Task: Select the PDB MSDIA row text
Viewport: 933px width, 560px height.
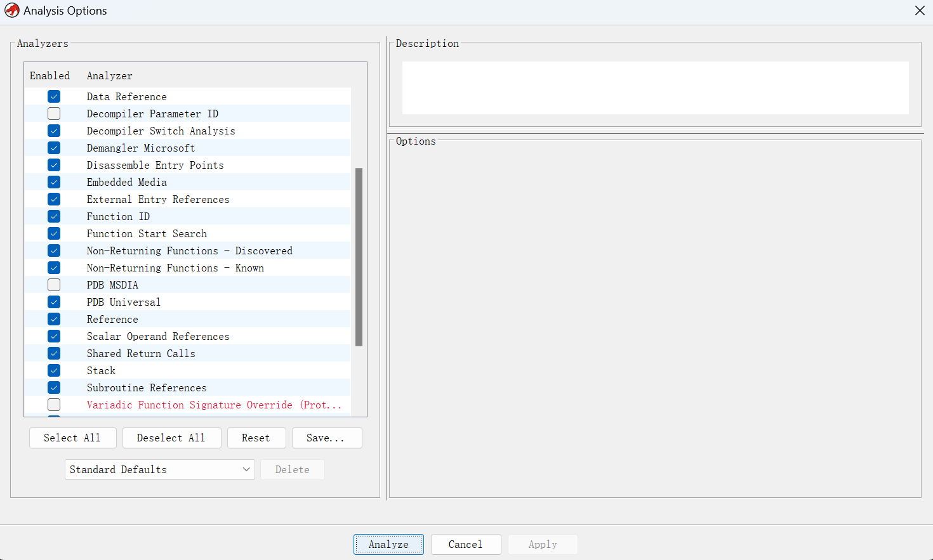Action: tap(112, 285)
